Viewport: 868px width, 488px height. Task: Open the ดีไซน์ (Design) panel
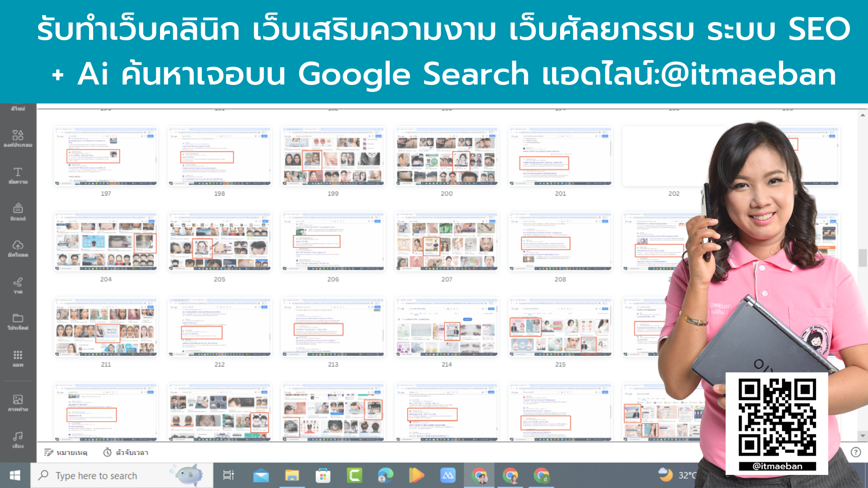(18, 108)
